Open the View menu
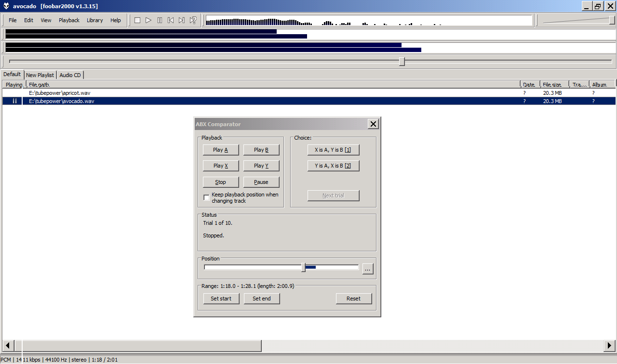The height and width of the screenshot is (364, 617). pos(46,20)
